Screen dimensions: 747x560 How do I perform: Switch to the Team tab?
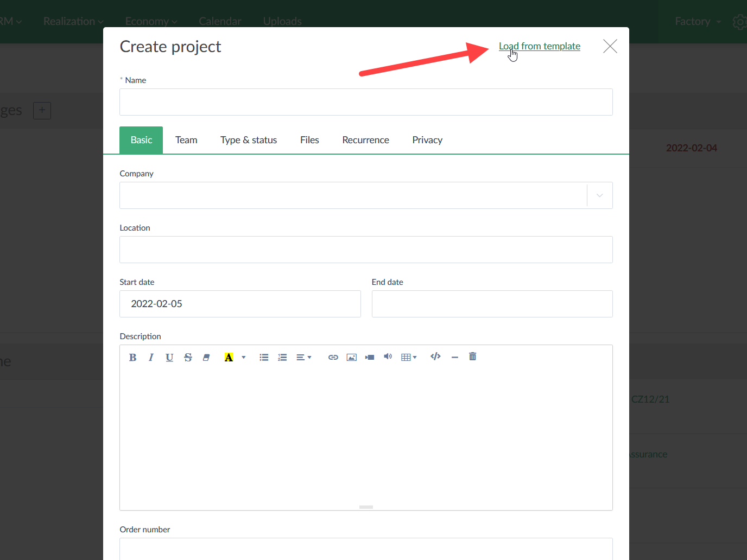(186, 140)
